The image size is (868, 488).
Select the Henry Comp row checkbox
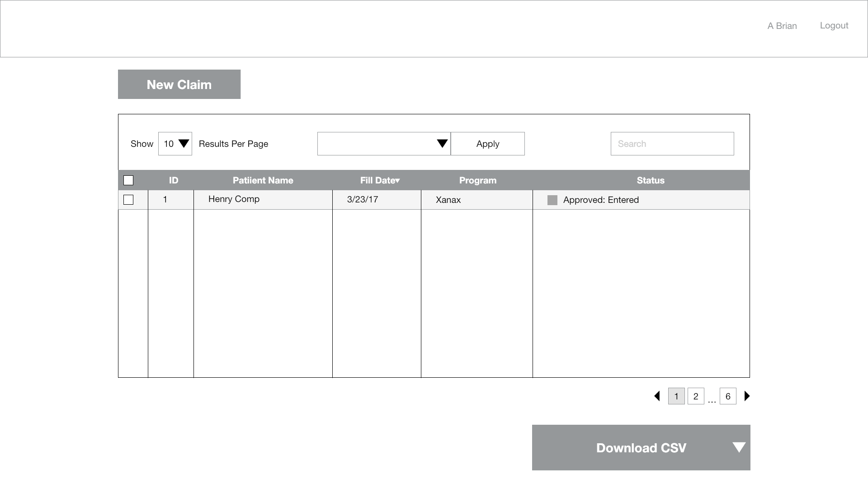(x=128, y=200)
